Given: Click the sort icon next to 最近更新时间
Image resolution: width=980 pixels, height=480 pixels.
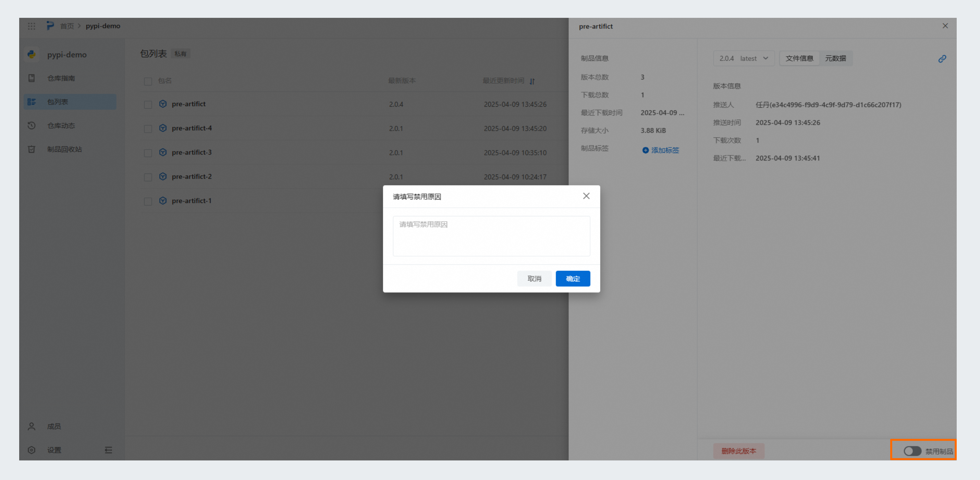Looking at the screenshot, I should point(532,81).
